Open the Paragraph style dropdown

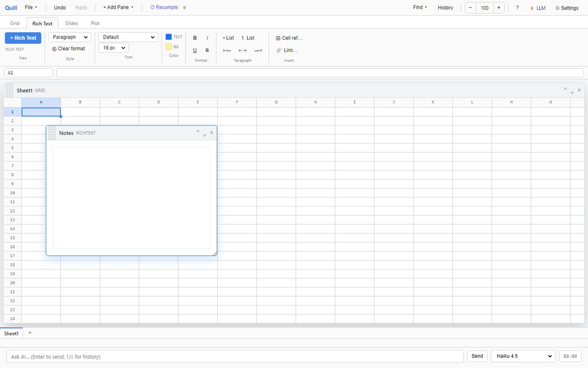point(70,37)
